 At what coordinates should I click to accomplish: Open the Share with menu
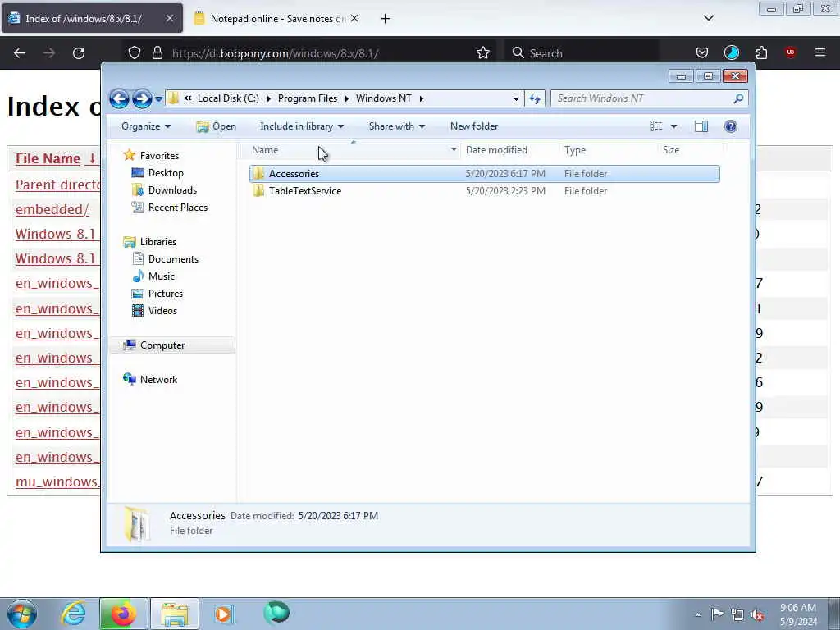pos(397,126)
